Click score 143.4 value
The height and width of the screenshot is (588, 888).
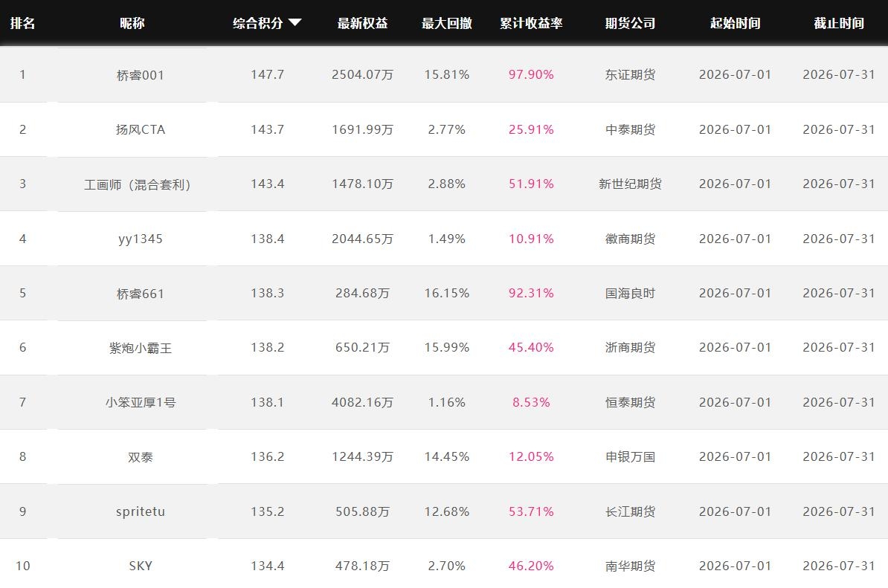click(x=267, y=184)
